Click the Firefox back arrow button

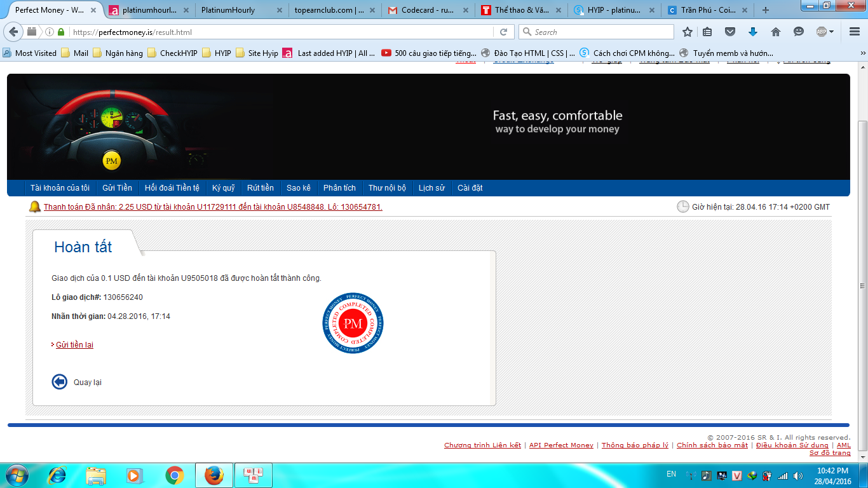tap(14, 32)
